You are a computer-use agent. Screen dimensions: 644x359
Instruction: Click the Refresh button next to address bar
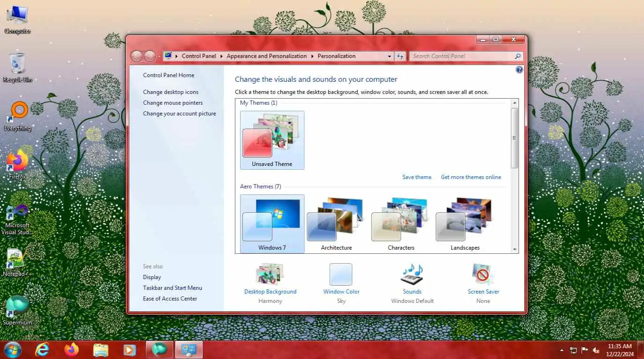(x=400, y=56)
